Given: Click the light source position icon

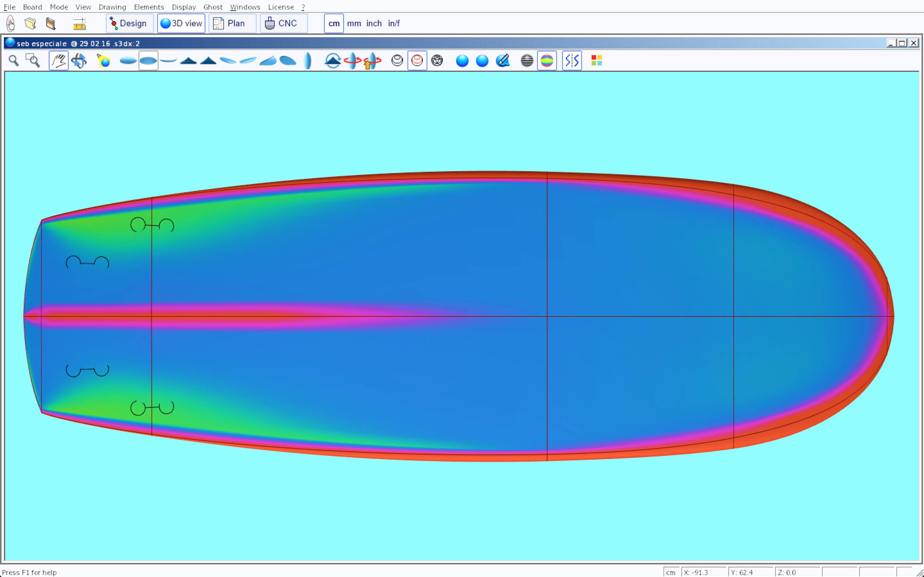Looking at the screenshot, I should 104,61.
